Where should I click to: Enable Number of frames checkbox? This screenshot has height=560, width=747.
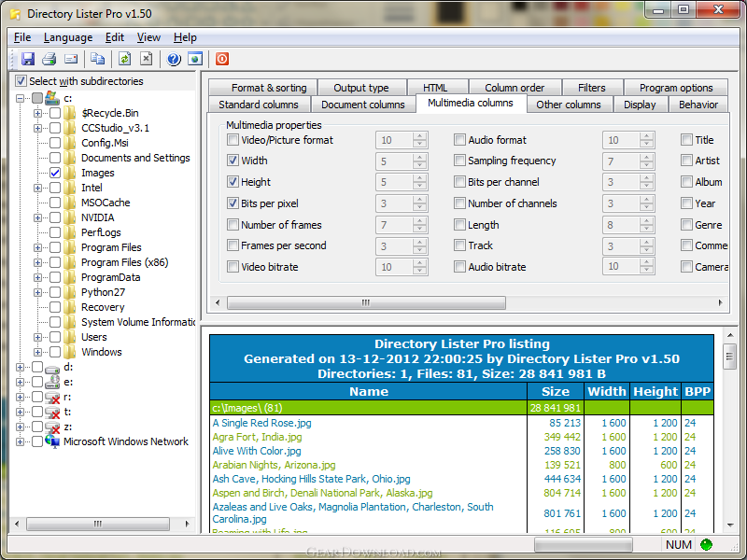[233, 225]
